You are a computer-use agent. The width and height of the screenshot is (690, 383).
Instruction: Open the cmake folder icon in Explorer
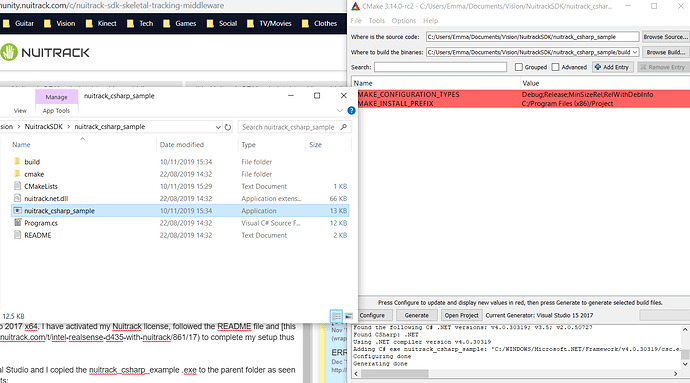click(17, 174)
